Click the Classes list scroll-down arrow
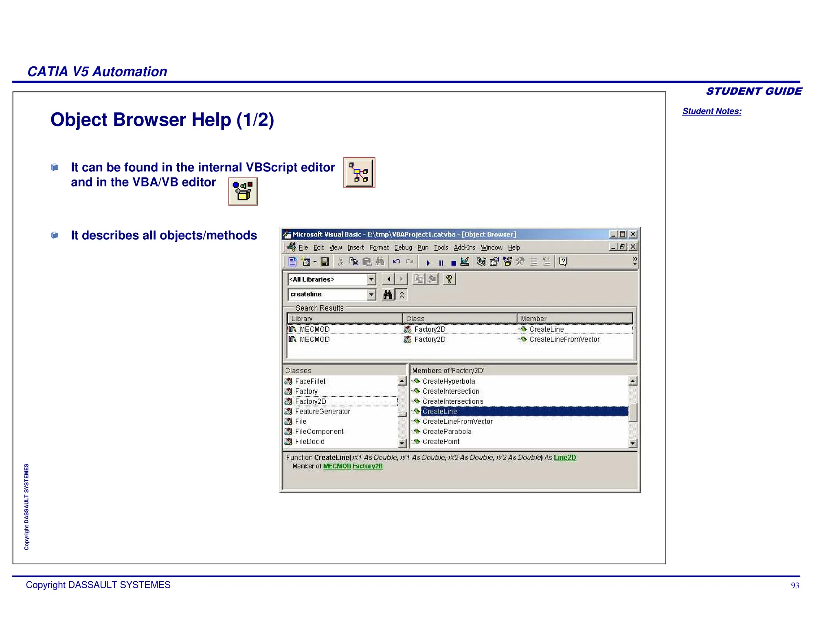The height and width of the screenshot is (644, 834). pos(402,443)
